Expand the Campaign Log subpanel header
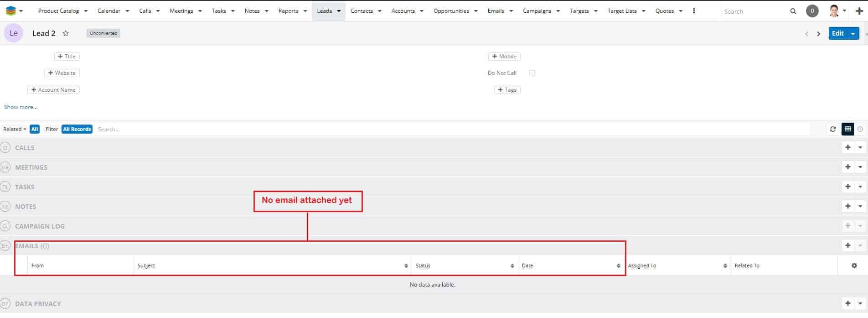 [x=40, y=226]
